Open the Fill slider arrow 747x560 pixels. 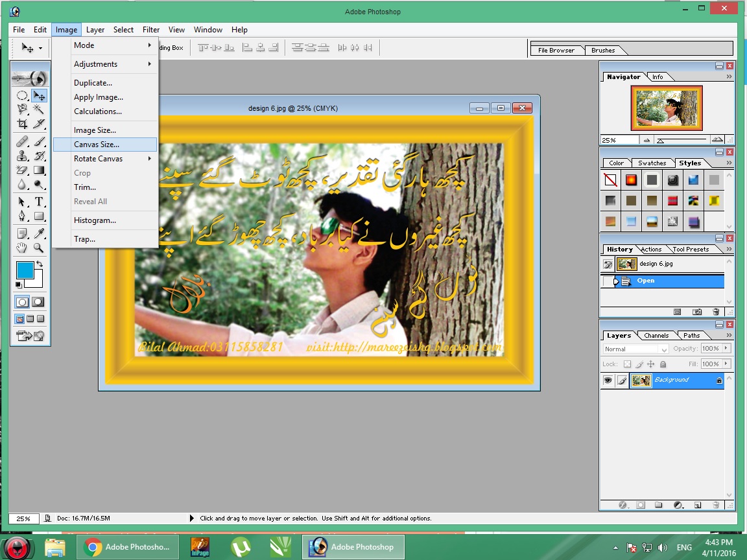[726, 364]
